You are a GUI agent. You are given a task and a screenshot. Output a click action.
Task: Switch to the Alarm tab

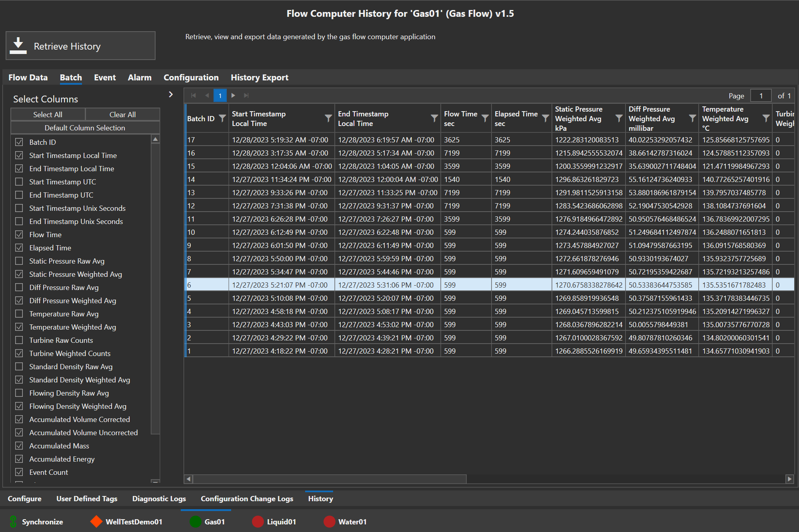(x=140, y=78)
